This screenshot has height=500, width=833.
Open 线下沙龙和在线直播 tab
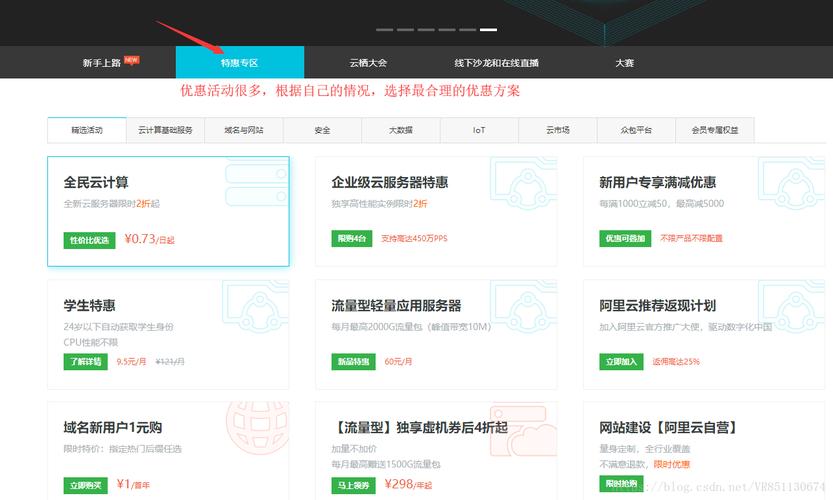497,63
